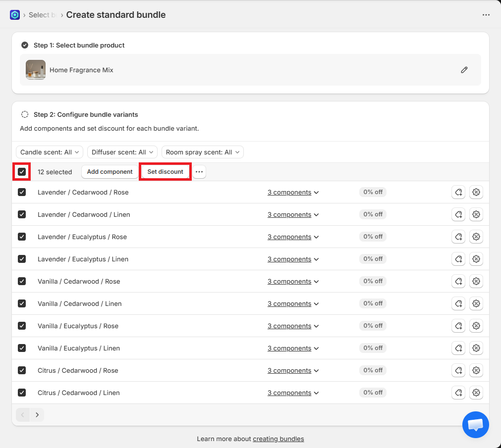Click add component icon for Vanilla / Eucalyptus / Rose
501x448 pixels.
click(x=458, y=326)
